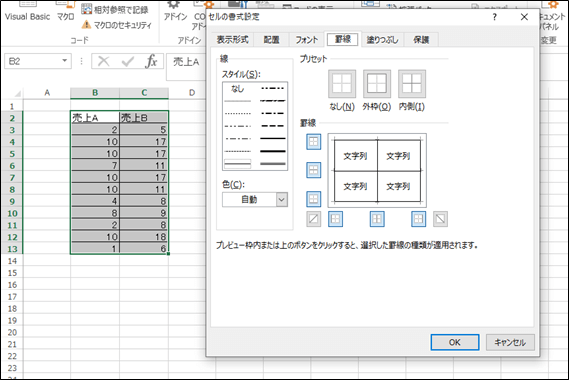The width and height of the screenshot is (569, 380).
Task: Select column D header
Action: [192, 93]
